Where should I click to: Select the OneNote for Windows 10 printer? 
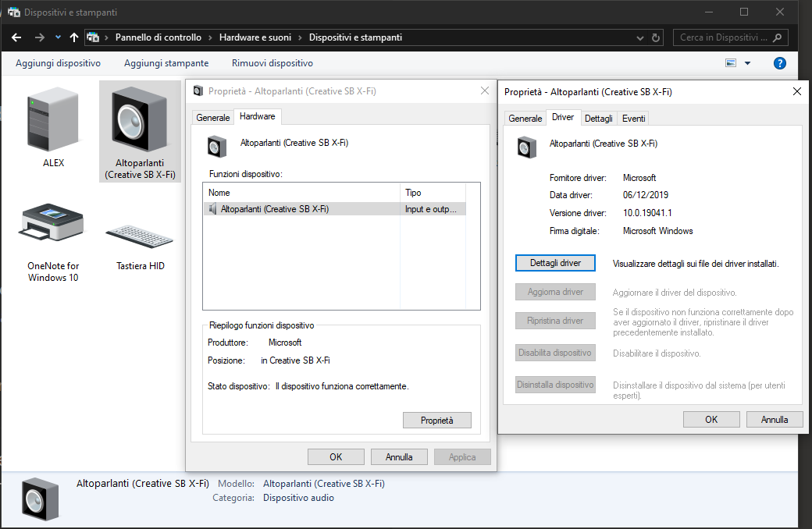point(53,242)
